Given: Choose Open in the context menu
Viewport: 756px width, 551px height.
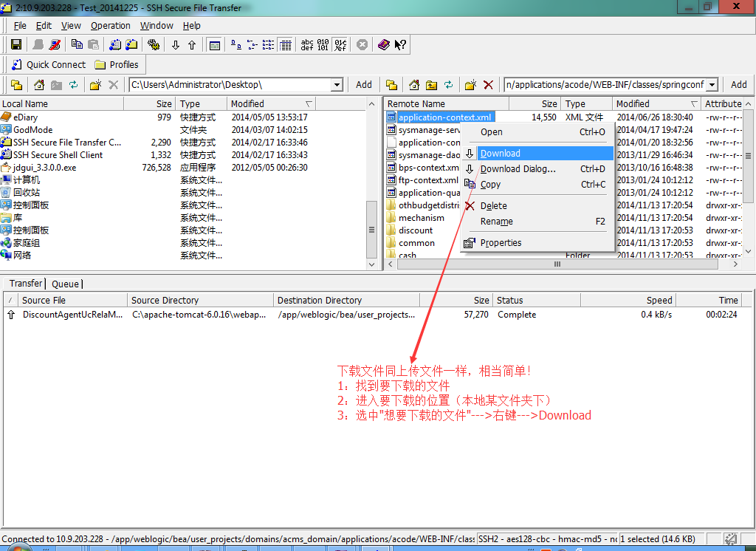Looking at the screenshot, I should coord(537,132).
